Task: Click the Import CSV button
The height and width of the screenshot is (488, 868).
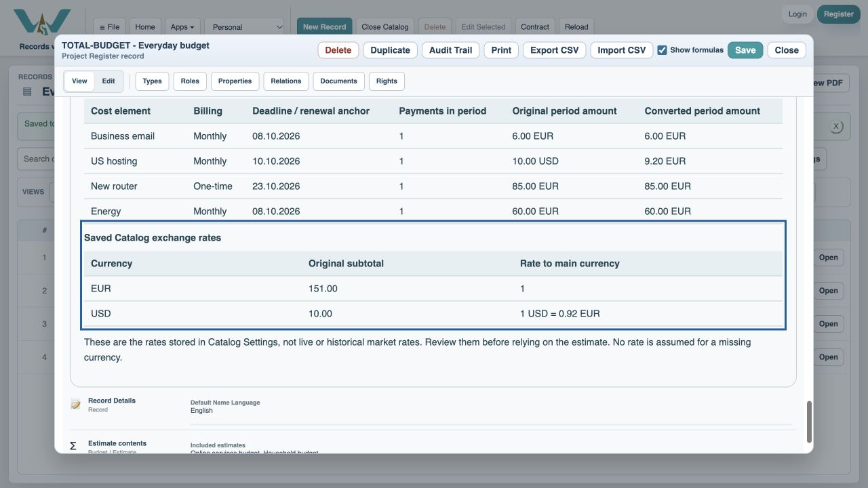Action: click(622, 50)
